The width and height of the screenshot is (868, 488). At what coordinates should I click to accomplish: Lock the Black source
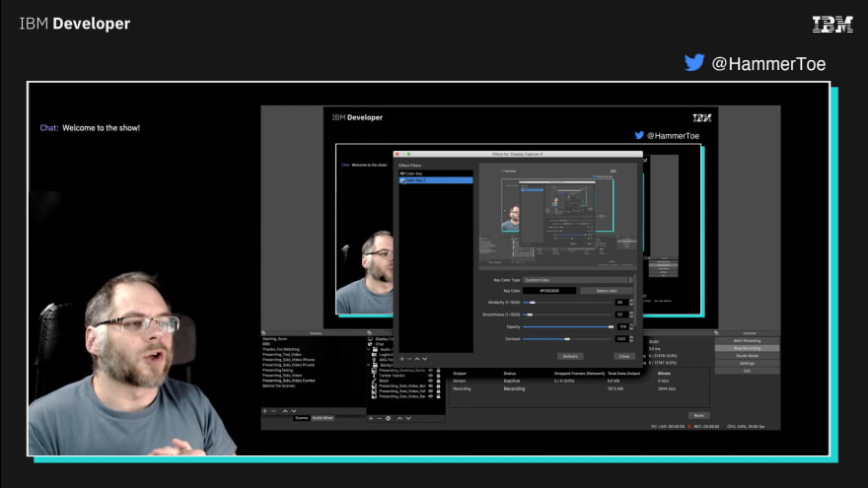438,381
